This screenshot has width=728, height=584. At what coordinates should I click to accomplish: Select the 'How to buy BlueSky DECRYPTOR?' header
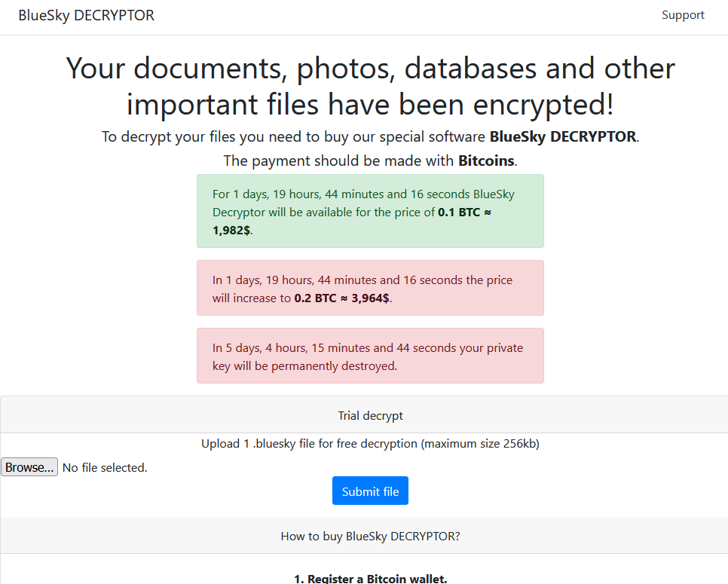click(370, 537)
